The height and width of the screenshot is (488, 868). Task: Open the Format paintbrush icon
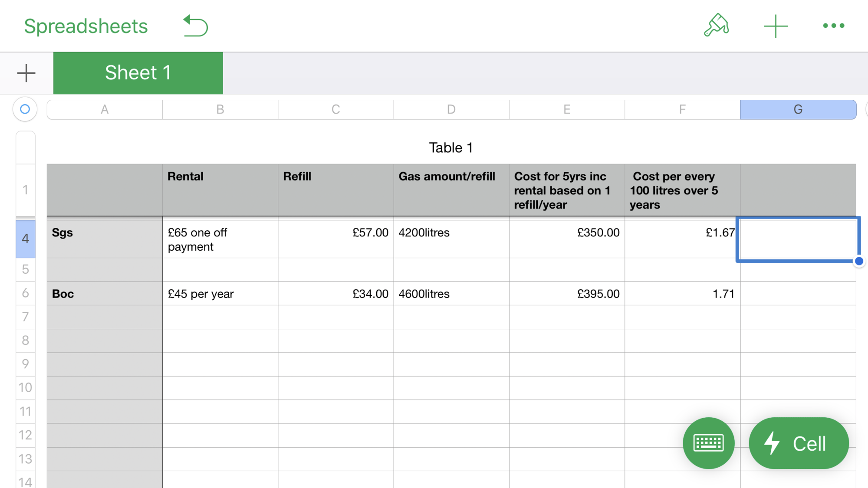click(x=716, y=26)
